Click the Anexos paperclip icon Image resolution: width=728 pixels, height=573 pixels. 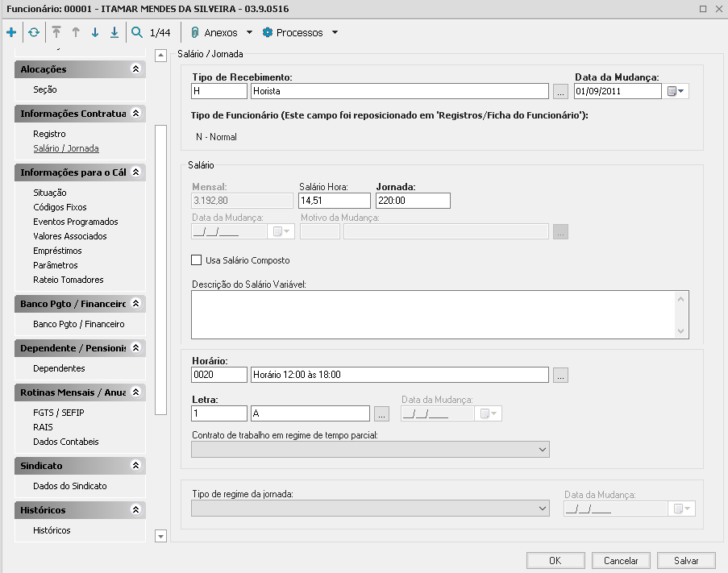[195, 32]
